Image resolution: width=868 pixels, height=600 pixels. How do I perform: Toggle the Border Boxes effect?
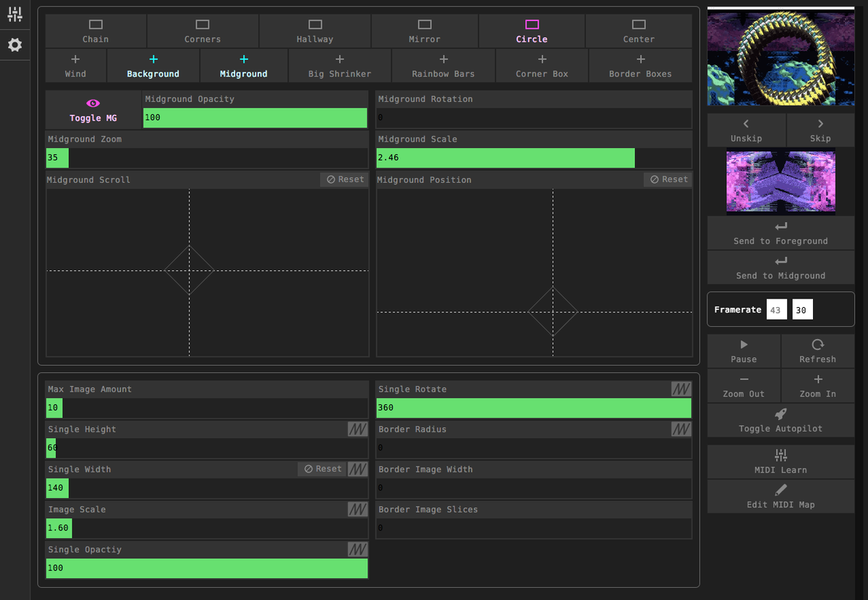[x=640, y=66]
